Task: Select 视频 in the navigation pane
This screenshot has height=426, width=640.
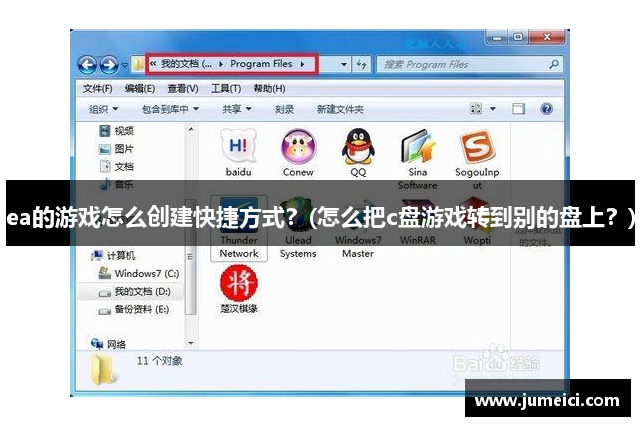Action: point(117,131)
